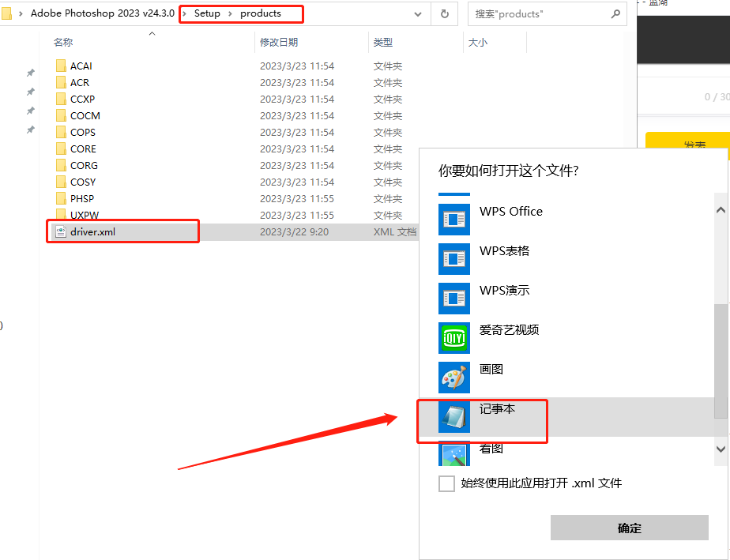The image size is (730, 560).
Task: Expand the chevron after Setup breadcrumb
Action: 231,13
